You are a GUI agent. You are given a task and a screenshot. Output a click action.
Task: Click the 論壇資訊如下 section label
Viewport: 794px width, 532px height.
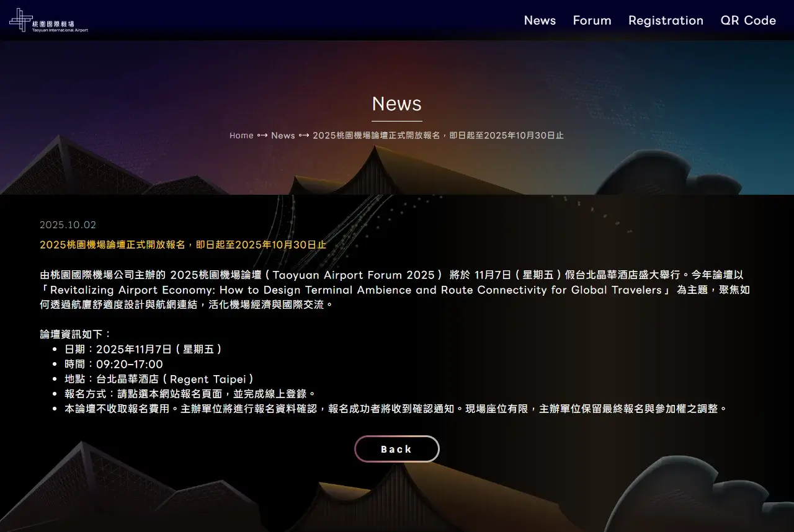[x=76, y=334]
